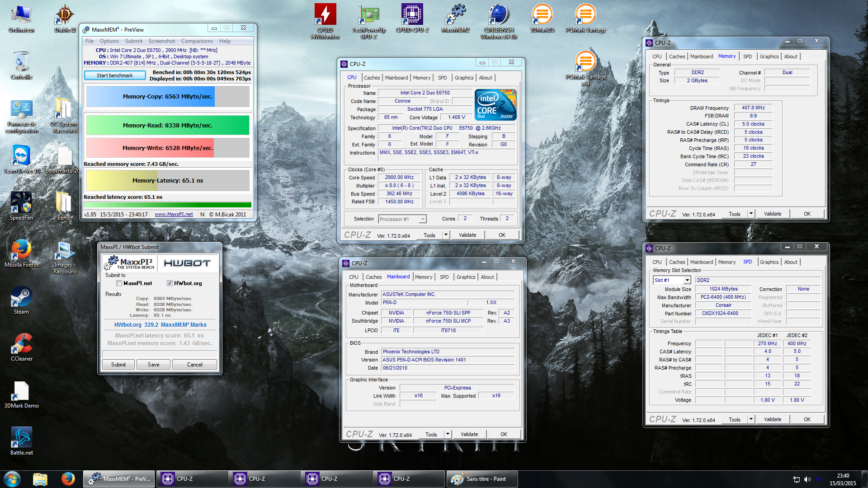Switch to Caches tab in CPU tab window
This screenshot has width=868, height=488.
[372, 78]
